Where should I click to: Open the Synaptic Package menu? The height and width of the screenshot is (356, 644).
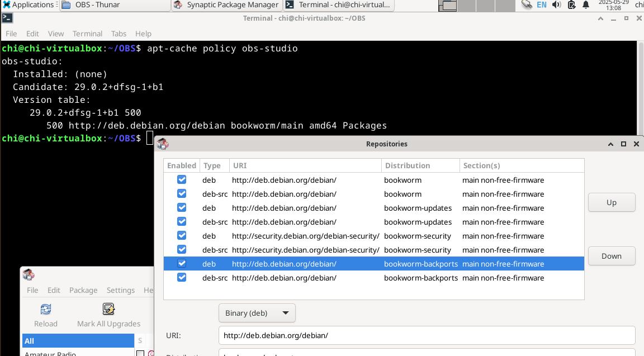point(83,290)
